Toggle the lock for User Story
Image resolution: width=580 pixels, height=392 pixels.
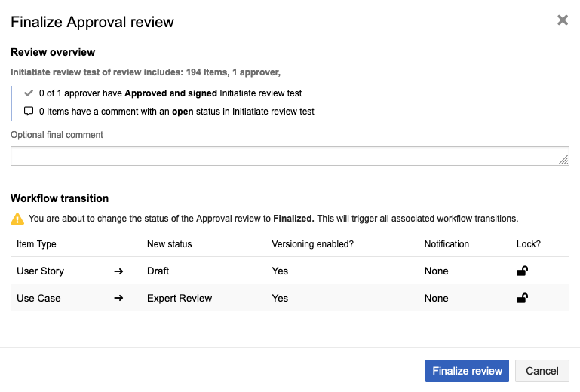[x=522, y=271]
